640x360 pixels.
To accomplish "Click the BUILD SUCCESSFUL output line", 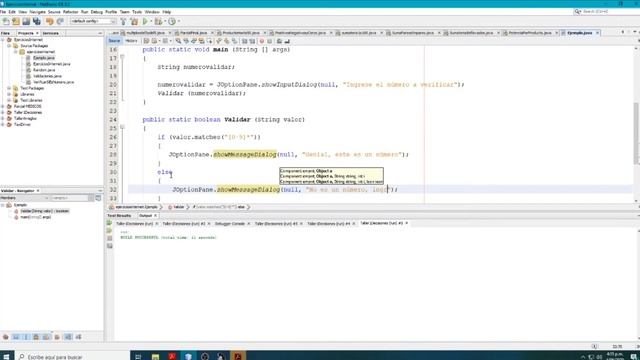I will [168, 238].
